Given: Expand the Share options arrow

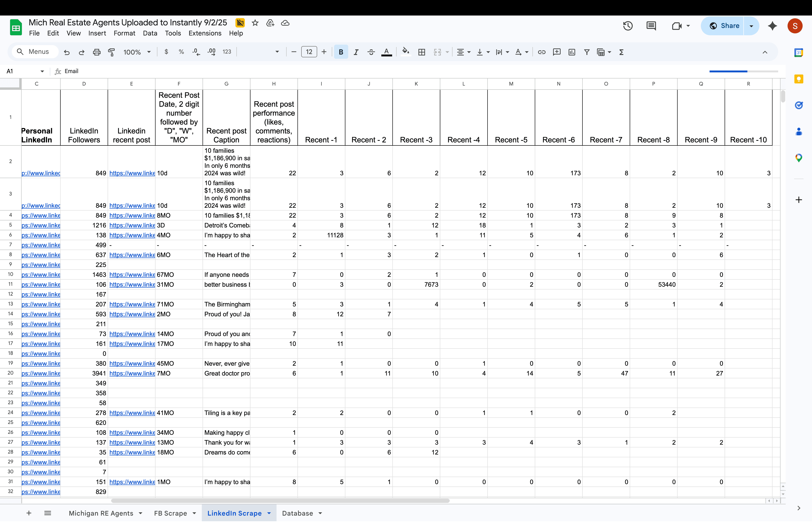Looking at the screenshot, I should [x=751, y=26].
